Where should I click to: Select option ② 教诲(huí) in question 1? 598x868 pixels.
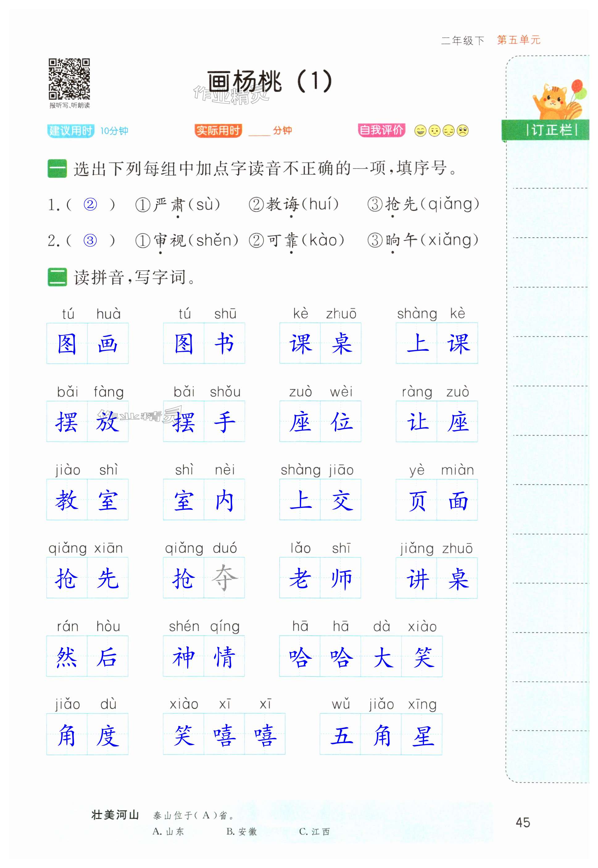coord(293,205)
